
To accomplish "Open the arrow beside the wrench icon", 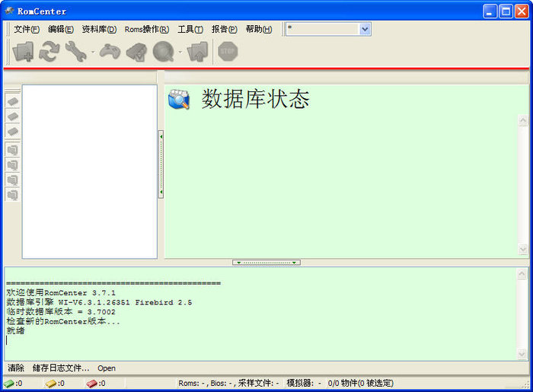I will click(x=93, y=52).
